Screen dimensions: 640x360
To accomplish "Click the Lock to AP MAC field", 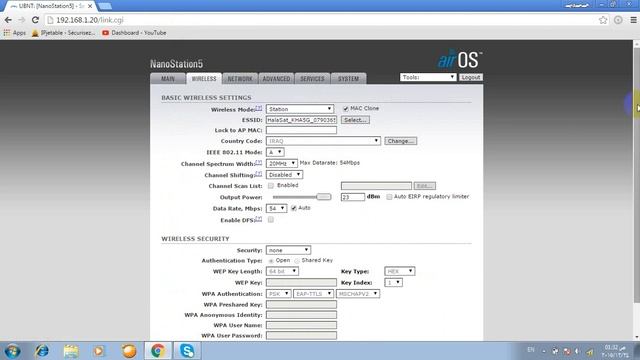I will [301, 130].
